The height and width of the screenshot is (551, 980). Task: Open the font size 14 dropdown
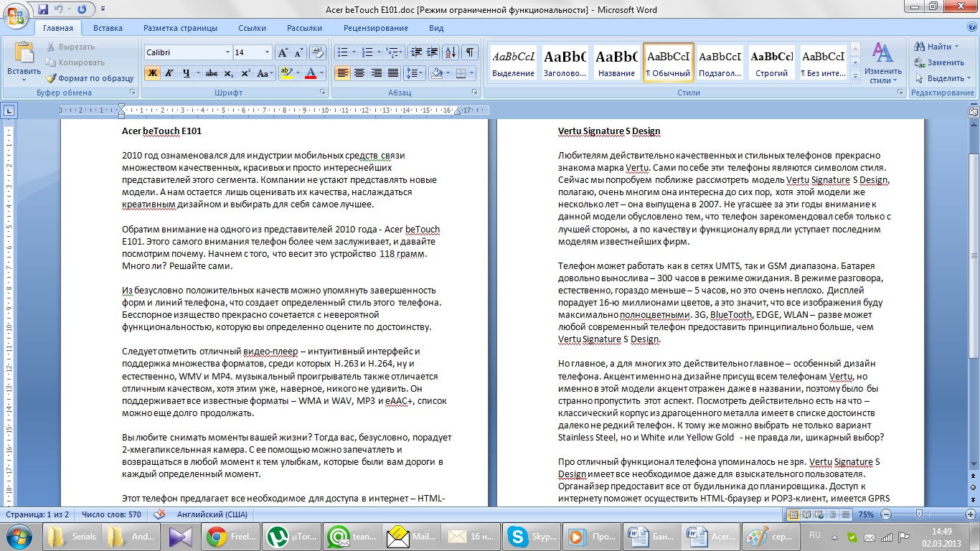(268, 52)
